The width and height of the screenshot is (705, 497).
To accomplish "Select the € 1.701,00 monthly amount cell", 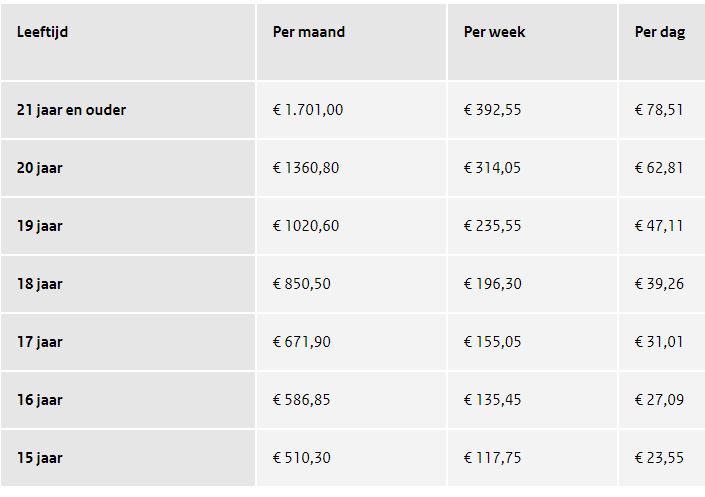I will pyautogui.click(x=308, y=110).
